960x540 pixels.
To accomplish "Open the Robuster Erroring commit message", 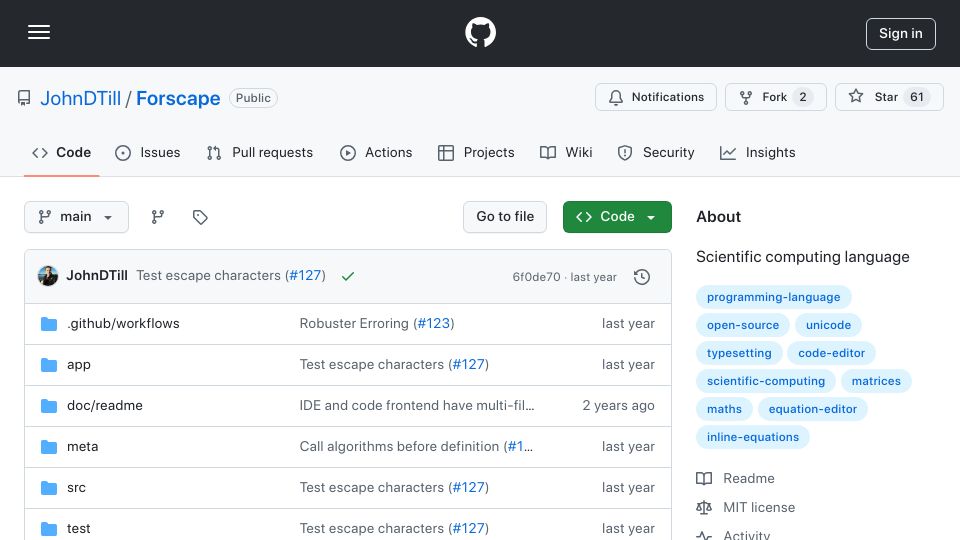I will point(354,323).
